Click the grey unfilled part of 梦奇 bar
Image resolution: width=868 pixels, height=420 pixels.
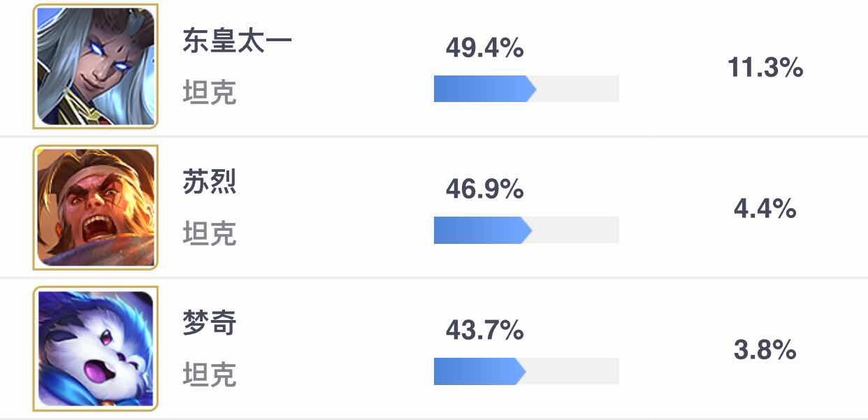click(572, 371)
